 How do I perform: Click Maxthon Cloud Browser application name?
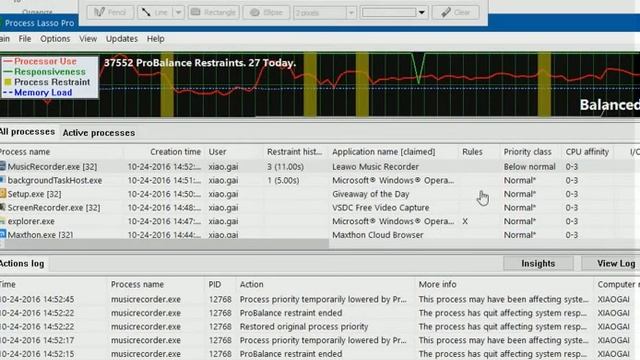click(378, 235)
